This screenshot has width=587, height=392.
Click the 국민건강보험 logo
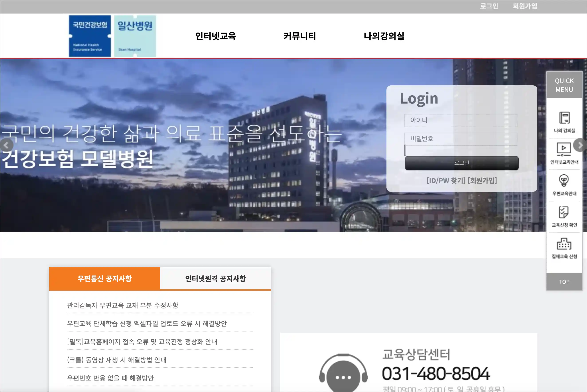click(90, 36)
